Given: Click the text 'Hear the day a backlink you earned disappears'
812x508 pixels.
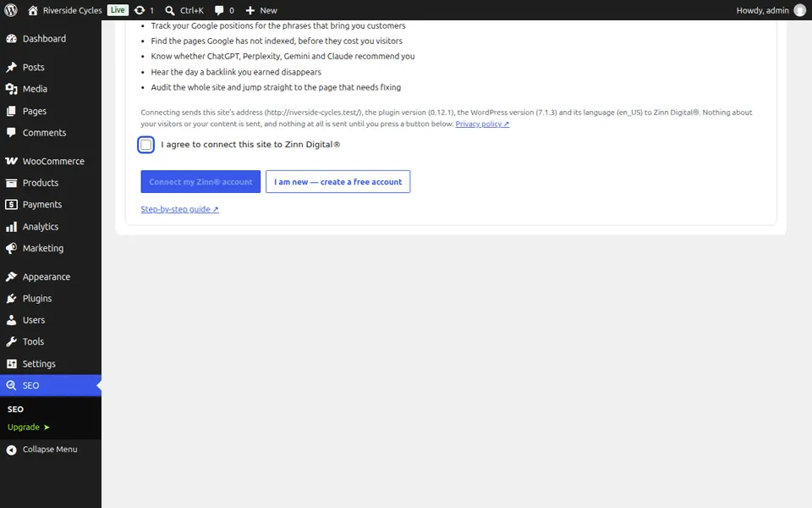Looking at the screenshot, I should (x=236, y=72).
